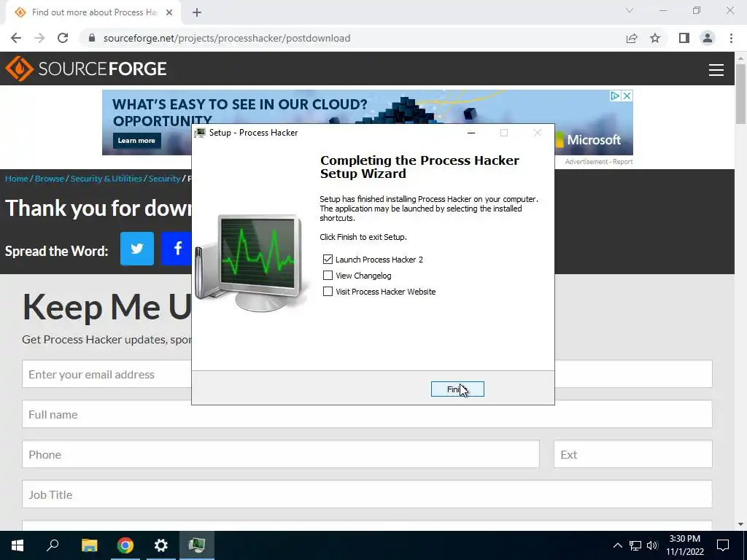Open Chrome tab search chevron
The width and height of the screenshot is (747, 560).
[630, 10]
